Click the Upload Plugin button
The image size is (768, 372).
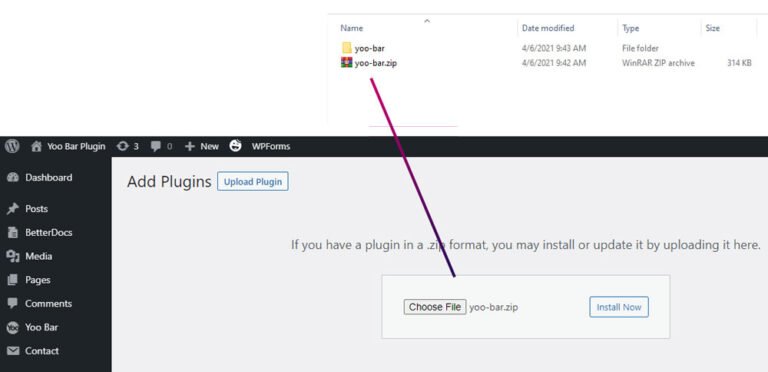tap(253, 182)
